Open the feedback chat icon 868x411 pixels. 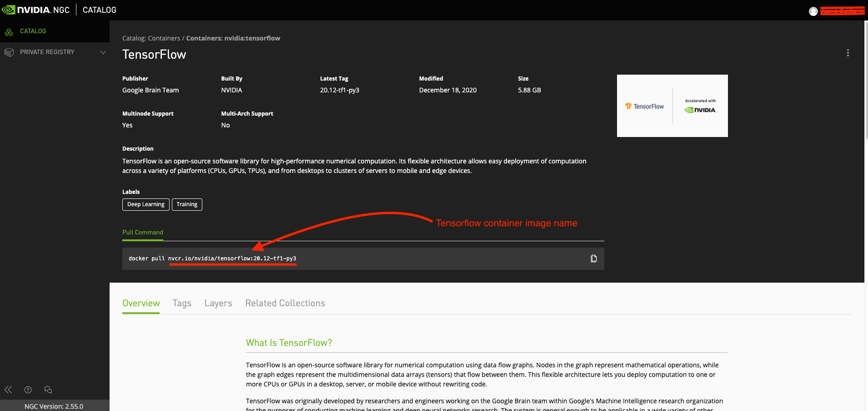48,390
